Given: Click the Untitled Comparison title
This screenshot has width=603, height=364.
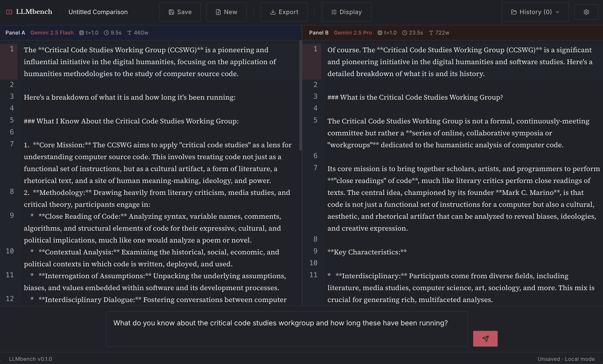Looking at the screenshot, I should 98,12.
